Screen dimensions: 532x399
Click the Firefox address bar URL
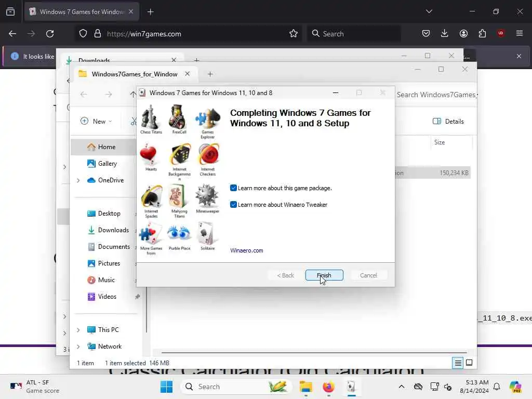pyautogui.click(x=144, y=34)
